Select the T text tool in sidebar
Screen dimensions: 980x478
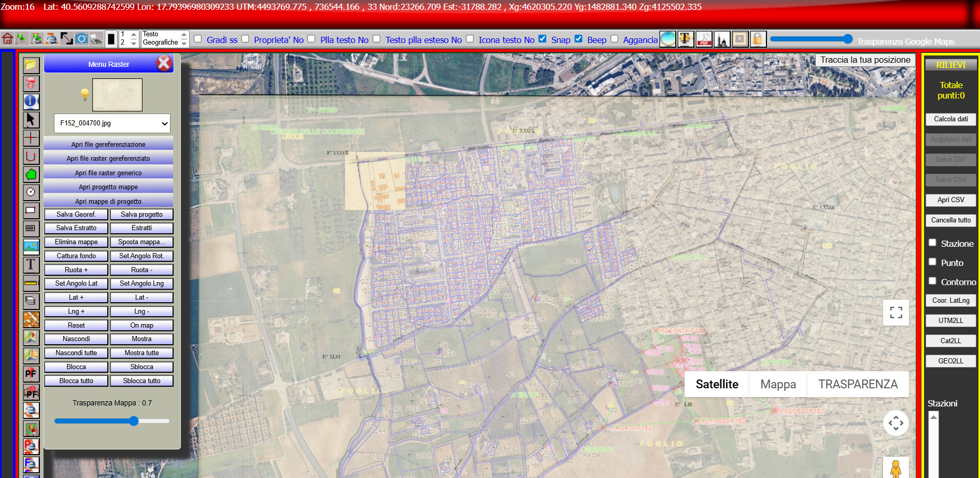[x=31, y=264]
